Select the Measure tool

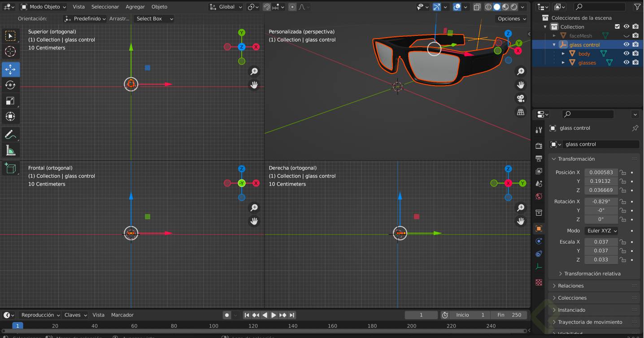pos(10,150)
